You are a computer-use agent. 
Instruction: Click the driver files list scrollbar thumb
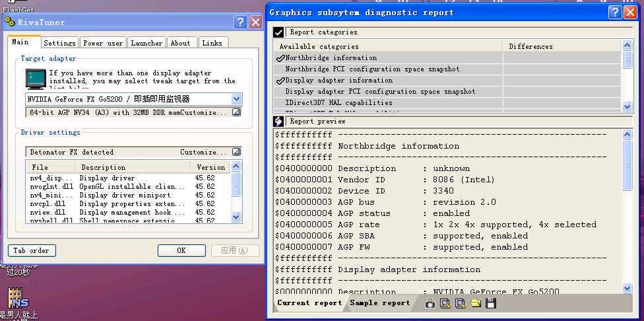click(x=236, y=185)
